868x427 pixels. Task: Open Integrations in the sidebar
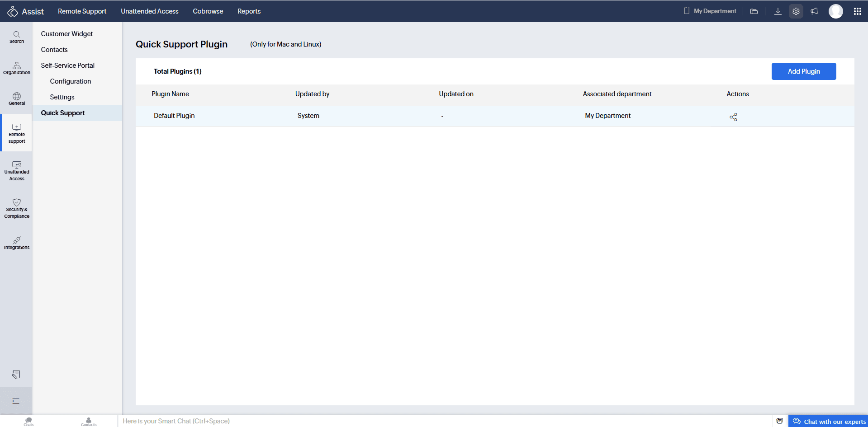click(17, 243)
